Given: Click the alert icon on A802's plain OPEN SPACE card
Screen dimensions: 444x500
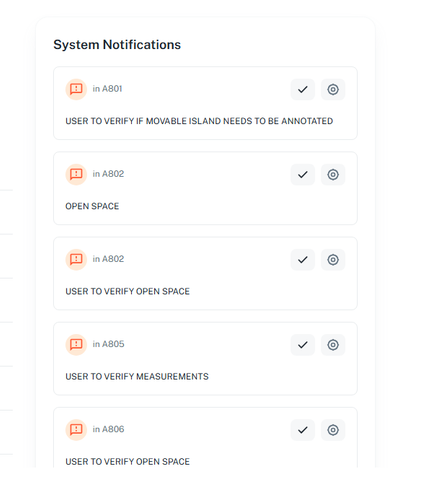Looking at the screenshot, I should 76,174.
